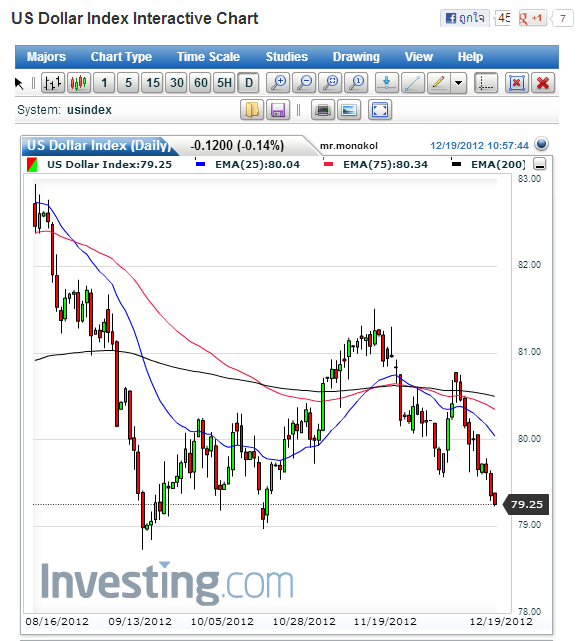Select the candlestick chart icon
The image size is (580, 641).
(x=78, y=83)
